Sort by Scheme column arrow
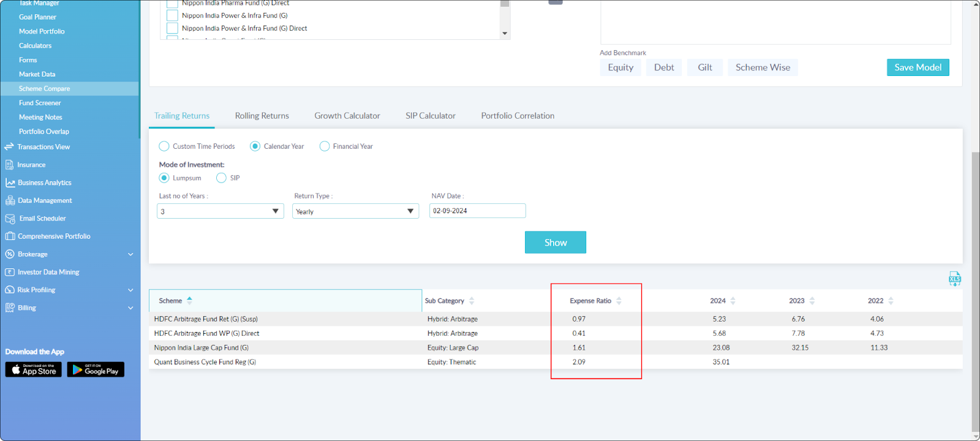Screen dimensions: 980x441 pos(189,300)
